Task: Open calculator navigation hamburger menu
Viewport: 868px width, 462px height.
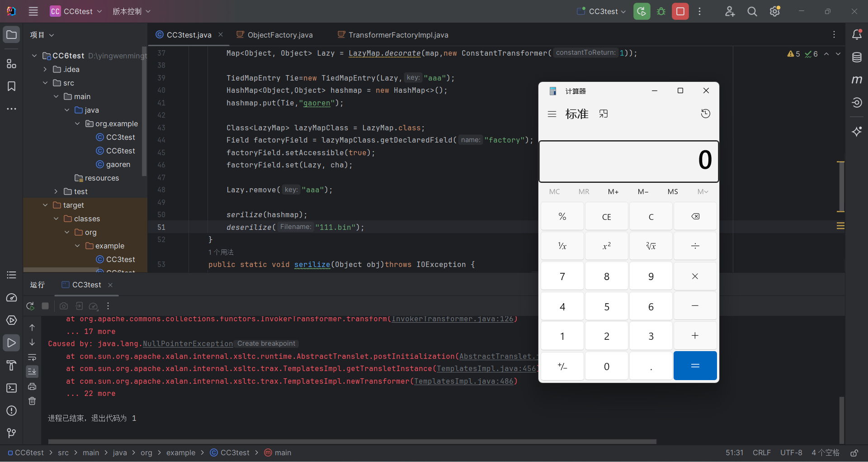Action: point(552,114)
